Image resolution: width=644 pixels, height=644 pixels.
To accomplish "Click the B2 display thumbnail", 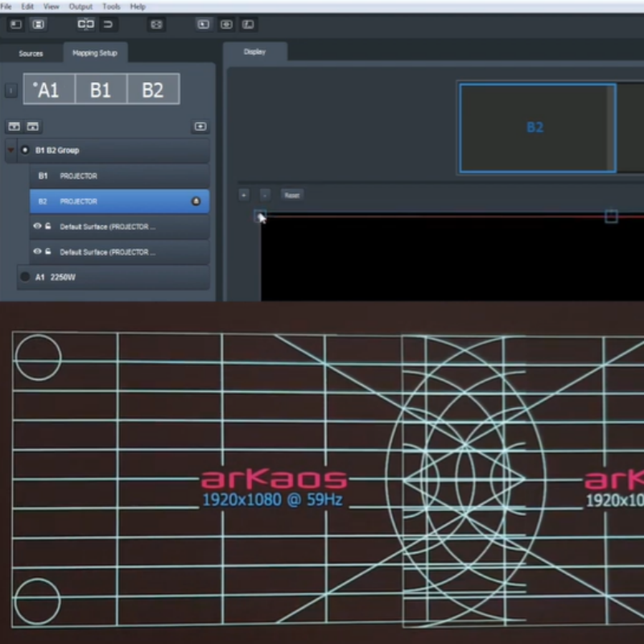I will 537,128.
